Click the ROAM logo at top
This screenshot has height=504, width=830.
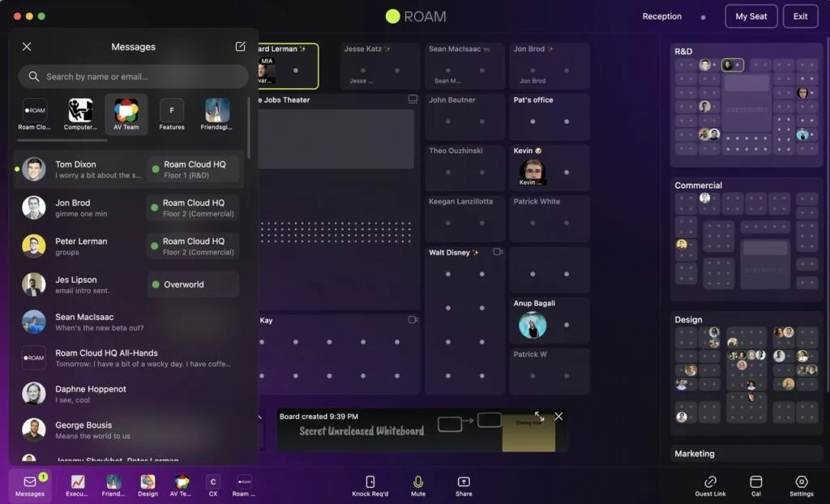pyautogui.click(x=416, y=16)
